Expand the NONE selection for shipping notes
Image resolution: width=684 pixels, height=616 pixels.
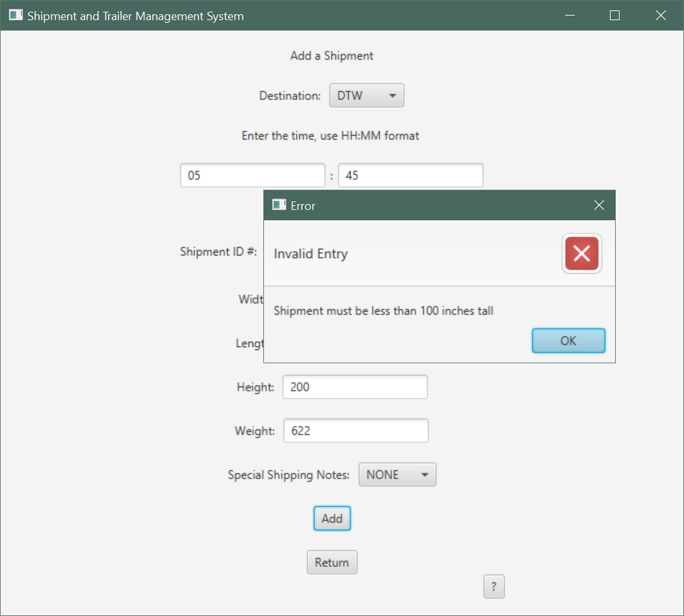[x=397, y=474]
